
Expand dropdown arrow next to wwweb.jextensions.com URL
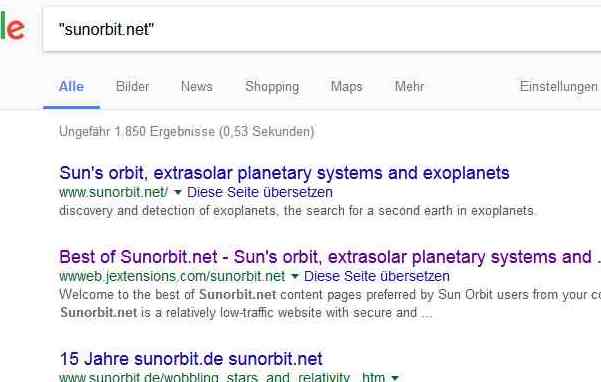tap(294, 276)
